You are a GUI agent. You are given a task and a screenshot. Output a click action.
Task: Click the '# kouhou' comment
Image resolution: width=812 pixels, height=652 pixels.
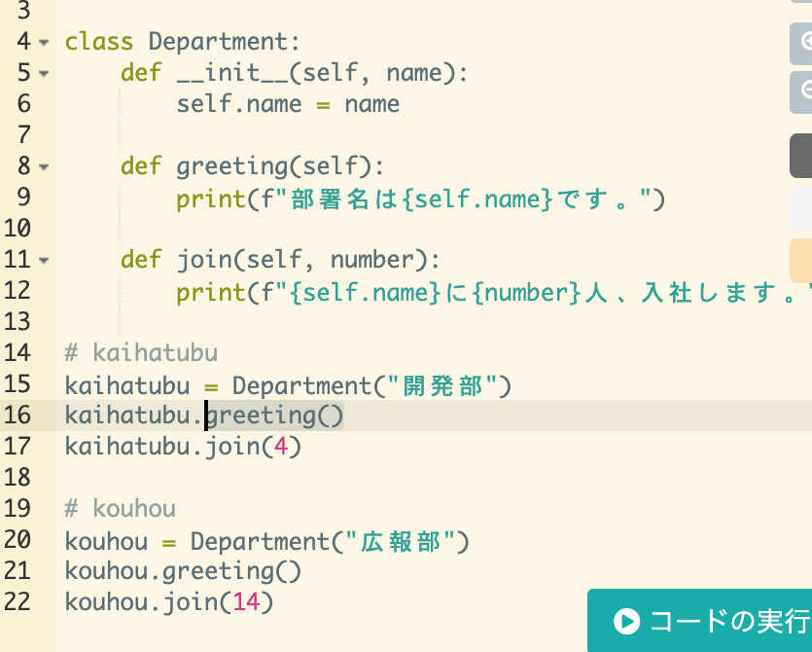tap(121, 508)
